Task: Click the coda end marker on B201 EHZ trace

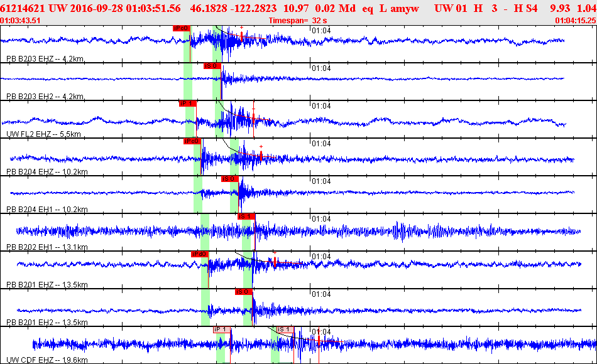Action: pyautogui.click(x=275, y=261)
